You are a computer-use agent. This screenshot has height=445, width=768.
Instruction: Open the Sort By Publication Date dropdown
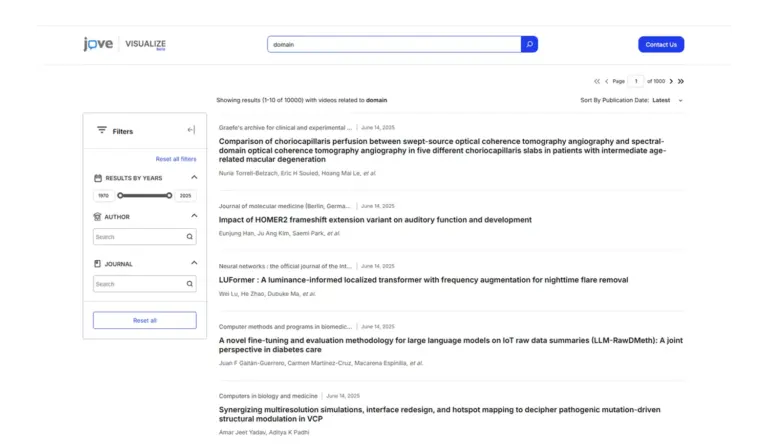632,100
